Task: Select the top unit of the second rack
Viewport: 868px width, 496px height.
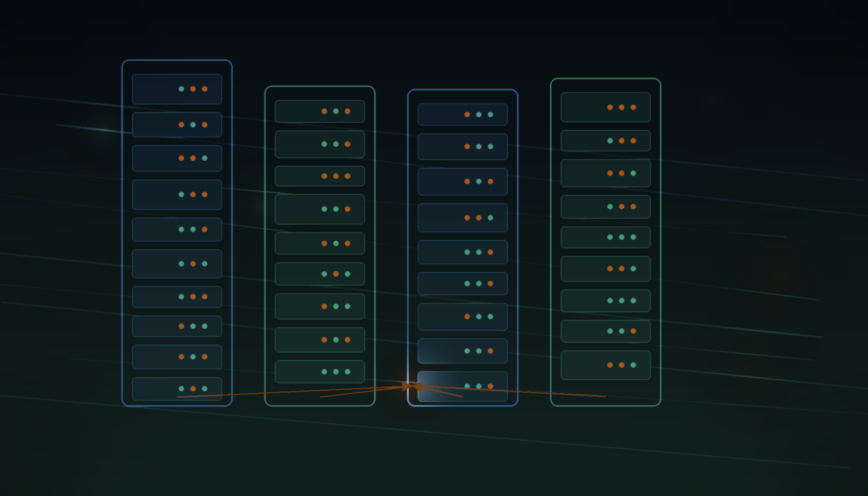Action: (x=320, y=111)
